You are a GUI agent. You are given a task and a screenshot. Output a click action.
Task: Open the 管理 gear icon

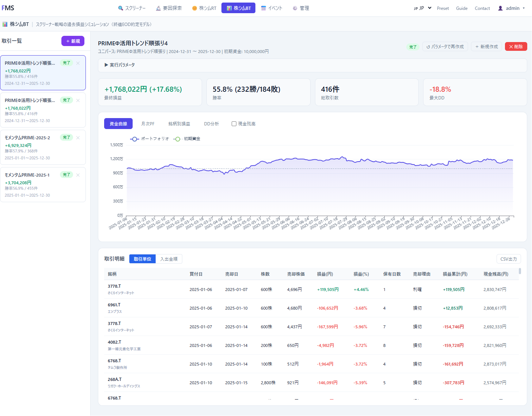[x=295, y=8]
